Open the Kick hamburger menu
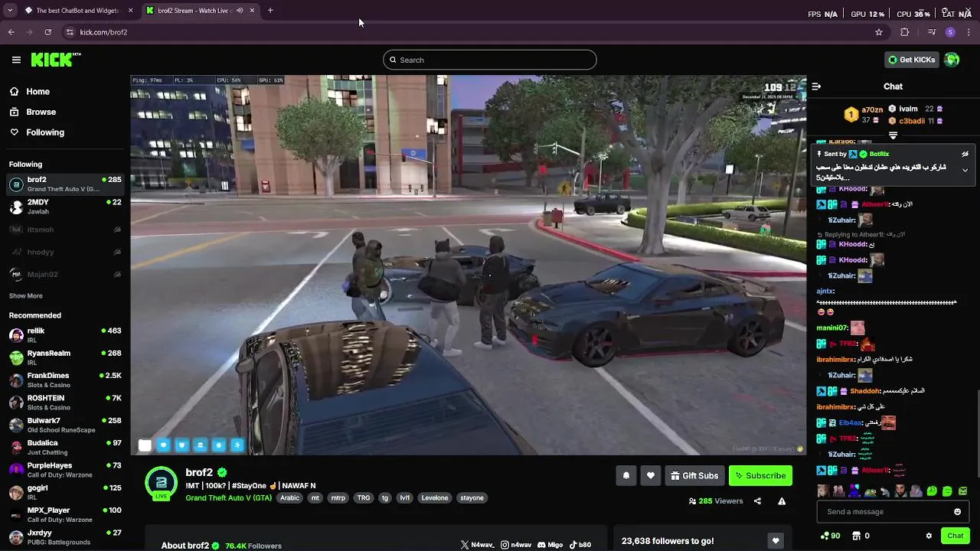 (16, 60)
